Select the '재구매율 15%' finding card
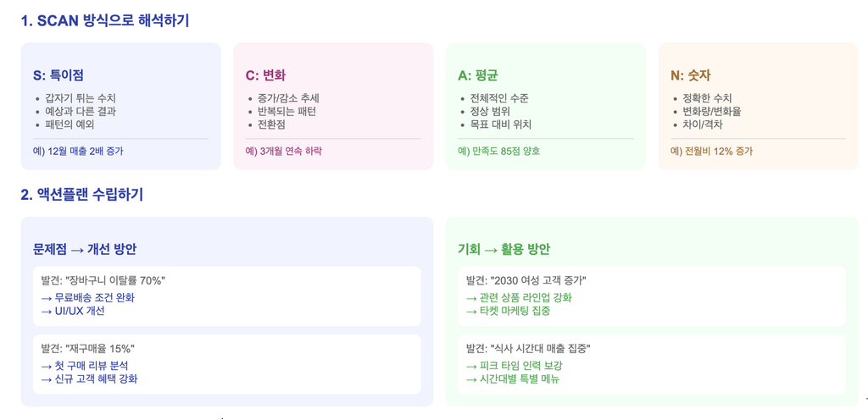Screen dimensions: 868x420 click(x=227, y=364)
